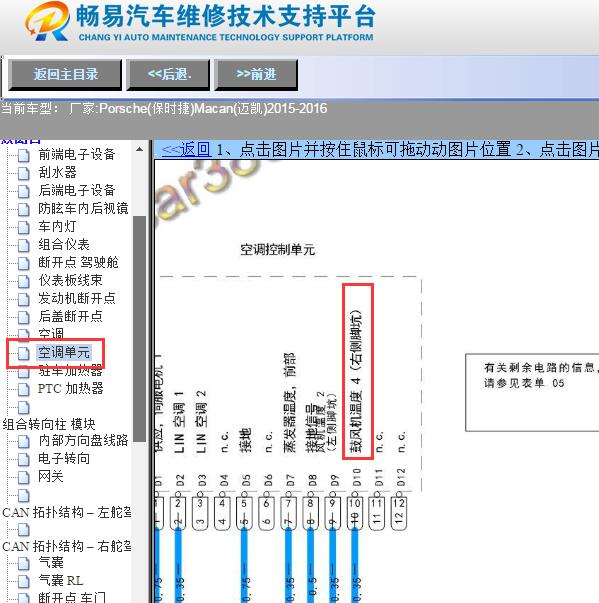This screenshot has width=599, height=603.
Task: Click the page icon next to 空调单元
Action: point(23,353)
